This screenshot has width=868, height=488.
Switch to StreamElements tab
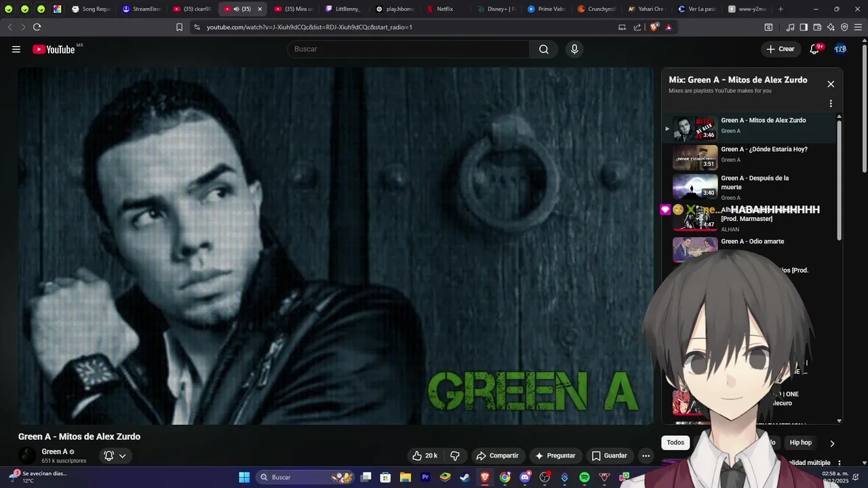point(142,9)
